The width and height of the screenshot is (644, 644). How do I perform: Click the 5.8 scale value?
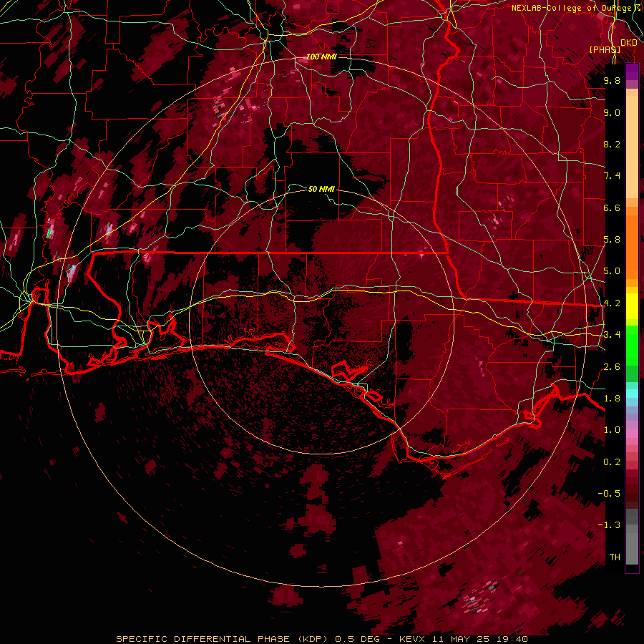coord(612,240)
